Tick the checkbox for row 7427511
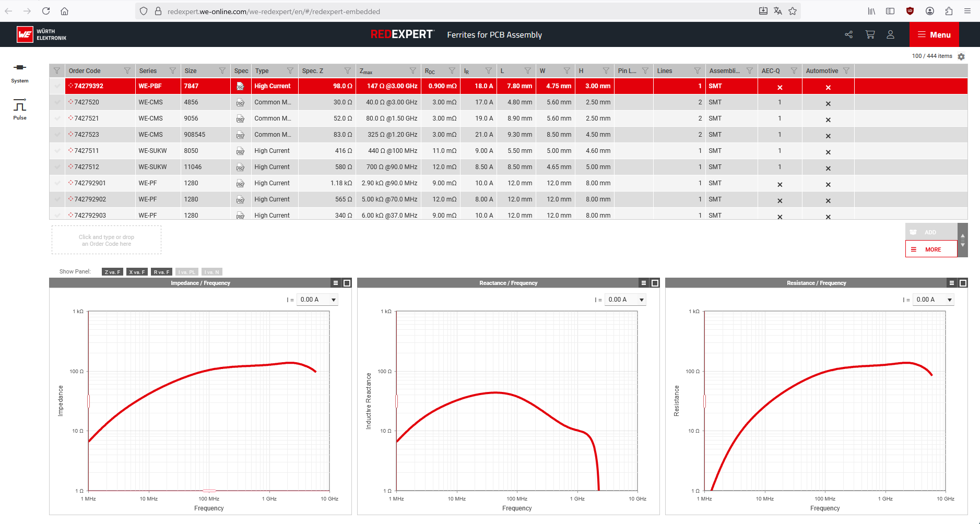This screenshot has height=524, width=980. [x=57, y=151]
